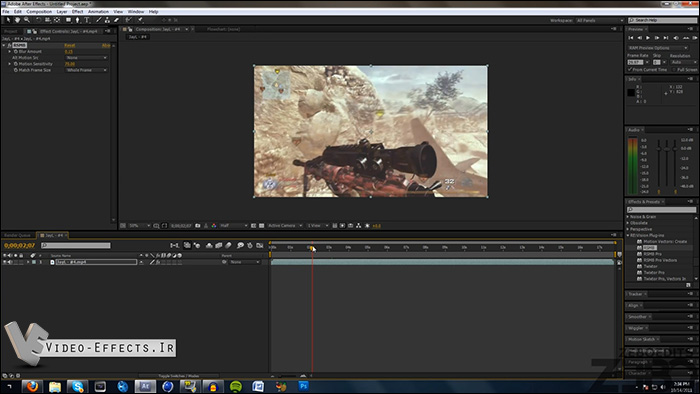Toggle audio mute in Preview panel
The height and width of the screenshot is (394, 700).
[x=676, y=38]
